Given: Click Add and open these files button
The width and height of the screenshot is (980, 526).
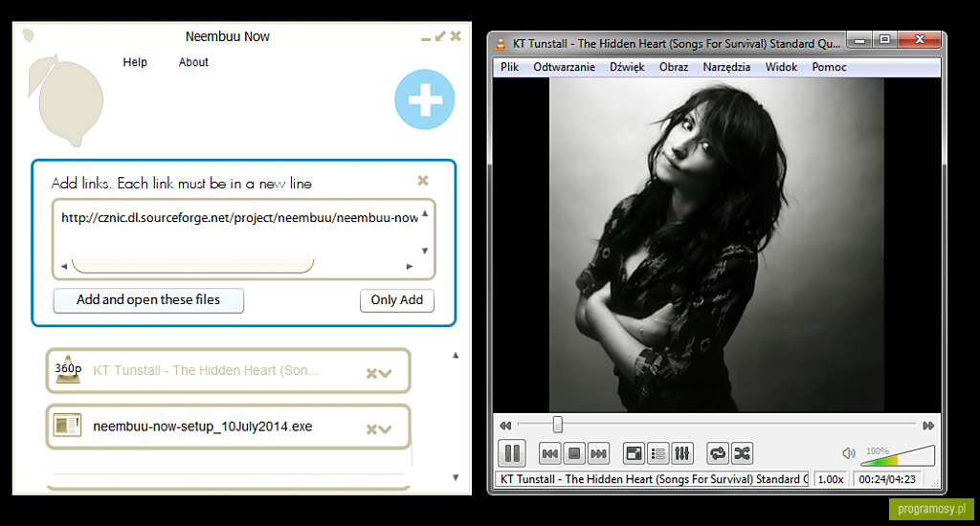Looking at the screenshot, I should tap(148, 300).
